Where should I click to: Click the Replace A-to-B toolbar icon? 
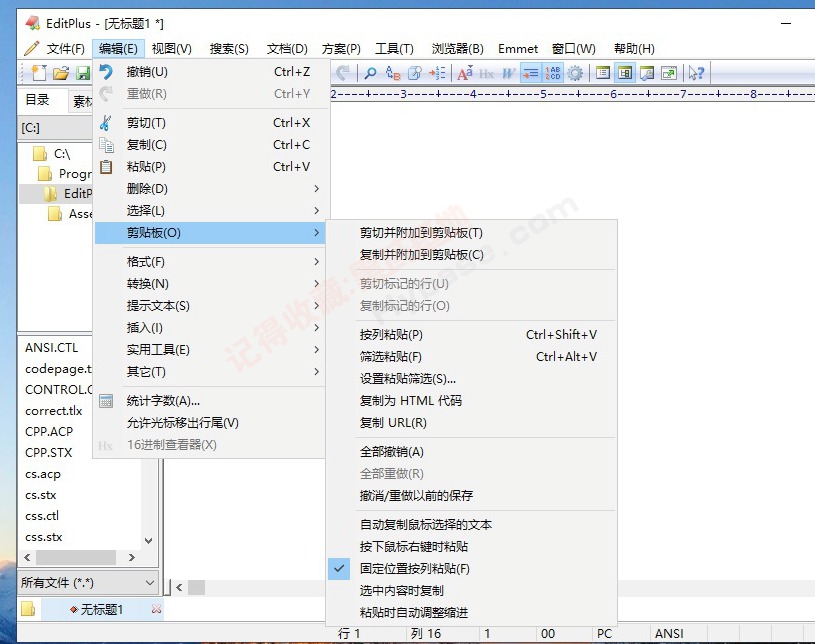(393, 73)
